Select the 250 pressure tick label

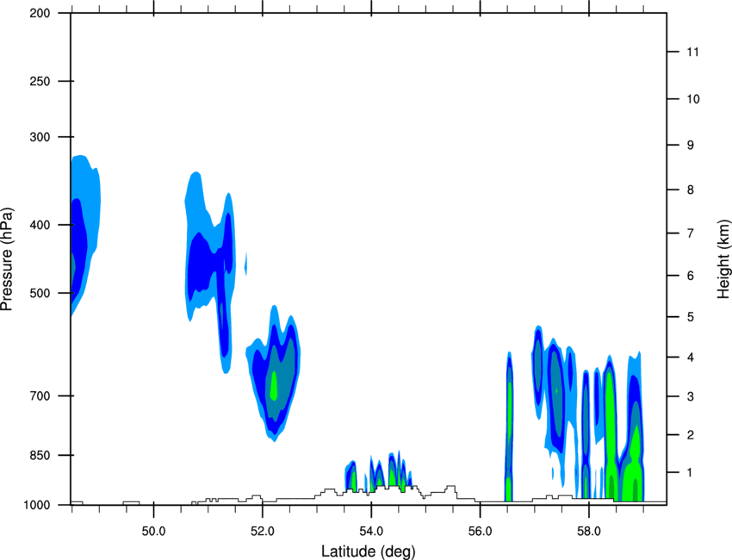pos(40,81)
